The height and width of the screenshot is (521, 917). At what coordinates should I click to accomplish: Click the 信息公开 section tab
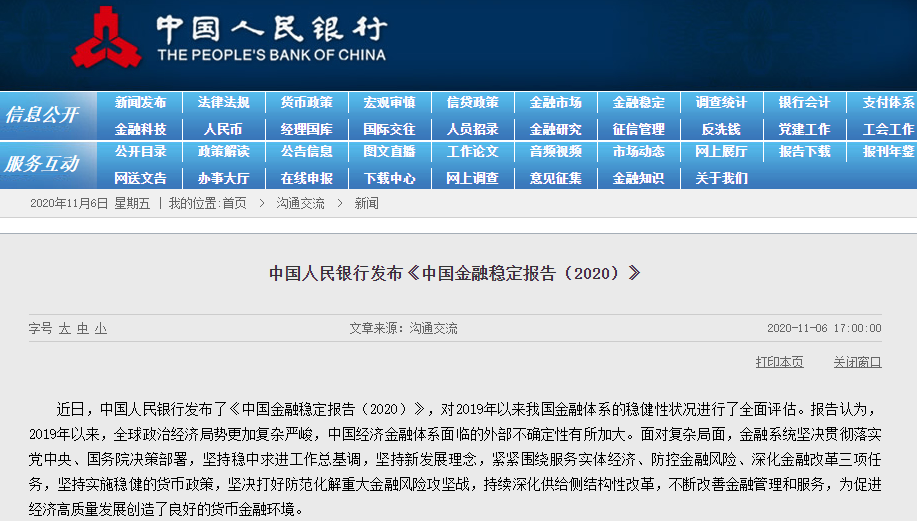[42, 115]
